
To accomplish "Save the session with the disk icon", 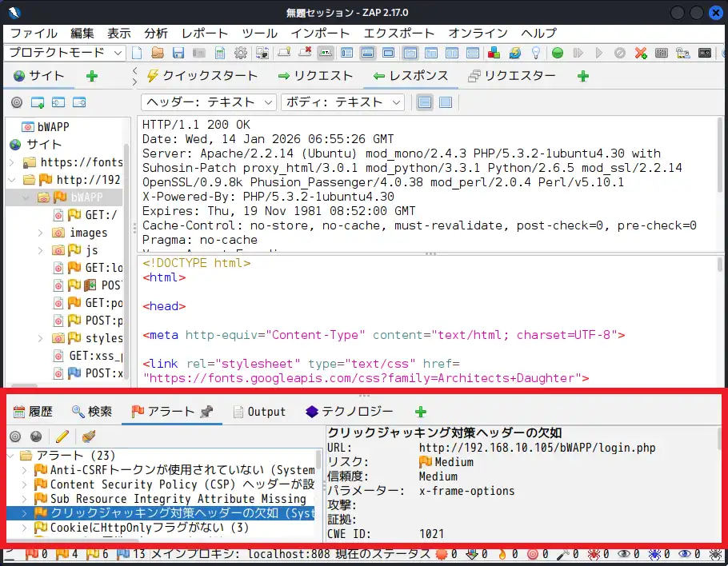I will [x=178, y=53].
